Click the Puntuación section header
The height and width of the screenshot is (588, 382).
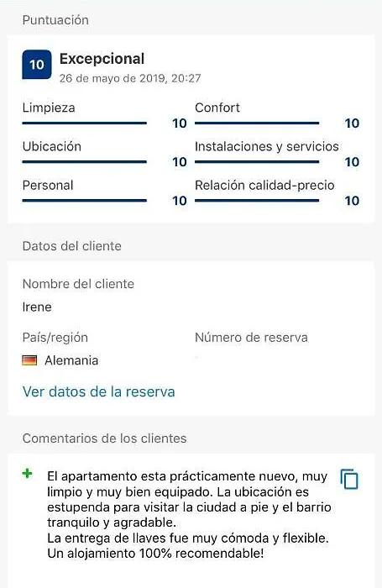55,20
